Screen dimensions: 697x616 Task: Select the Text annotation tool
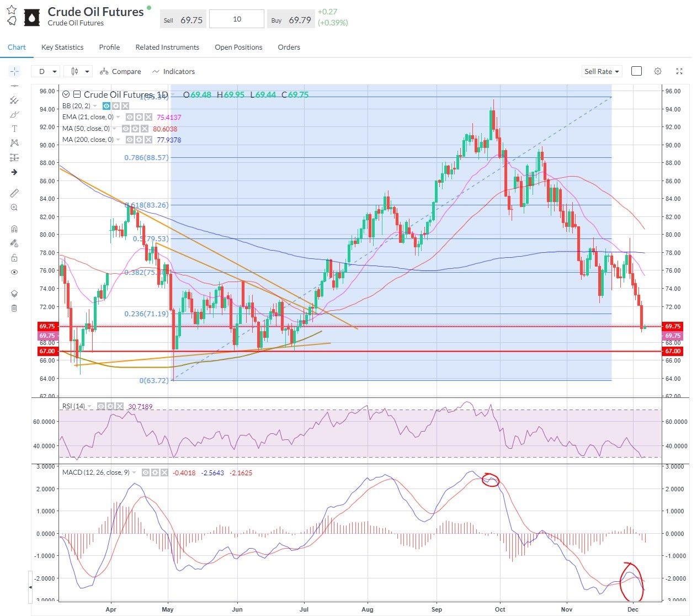(x=14, y=128)
